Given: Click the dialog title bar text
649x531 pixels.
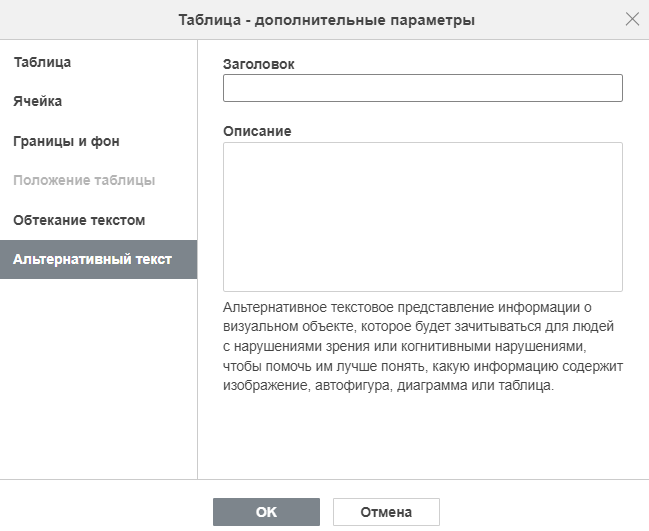Looking at the screenshot, I should (x=326, y=19).
